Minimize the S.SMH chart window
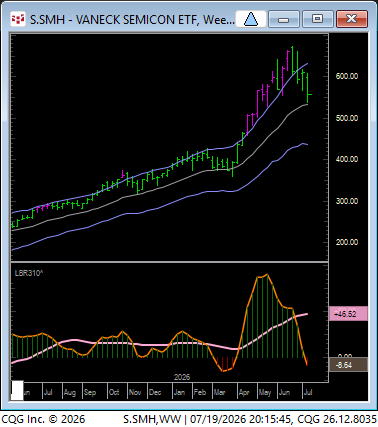This screenshot has width=378, height=427. 283,19
